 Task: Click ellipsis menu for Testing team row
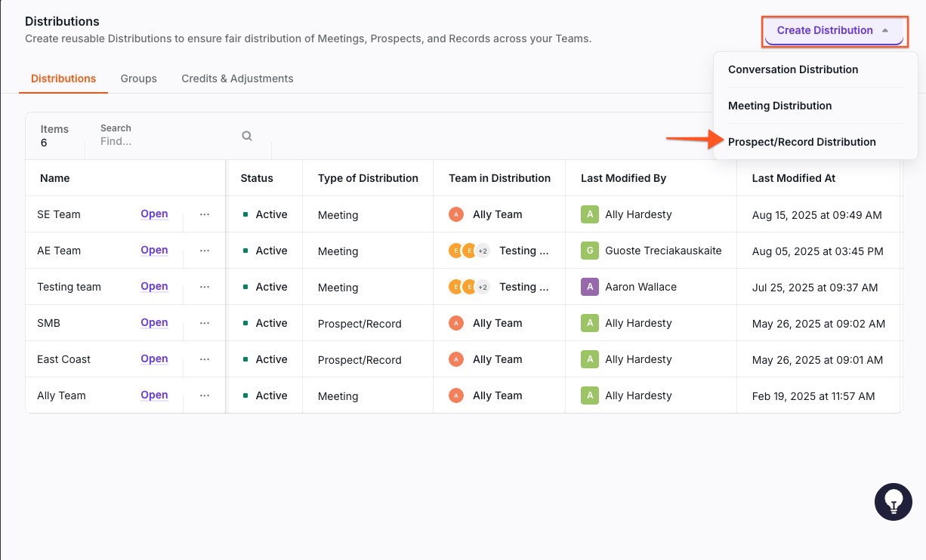pyautogui.click(x=205, y=287)
